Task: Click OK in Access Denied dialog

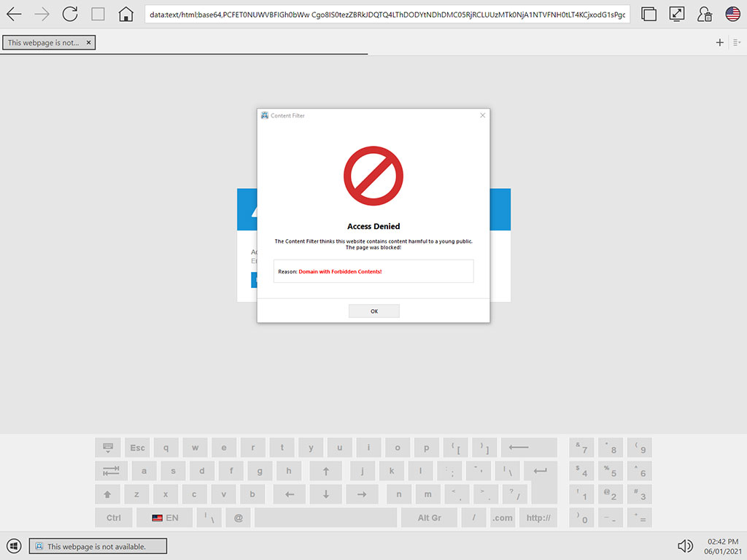Action: (x=373, y=311)
